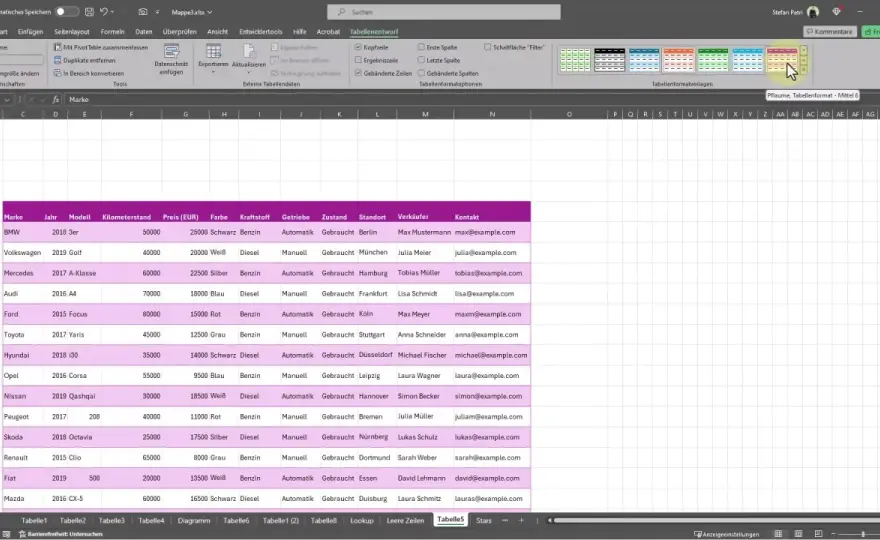Open the Seitenlayout ribbon tab
Screen dimensions: 880x540
[72, 32]
